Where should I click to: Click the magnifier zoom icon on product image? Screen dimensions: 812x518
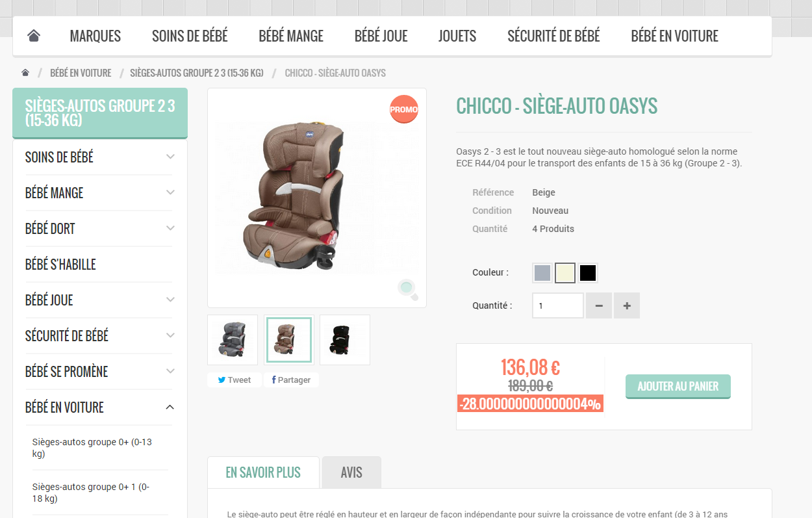click(408, 289)
